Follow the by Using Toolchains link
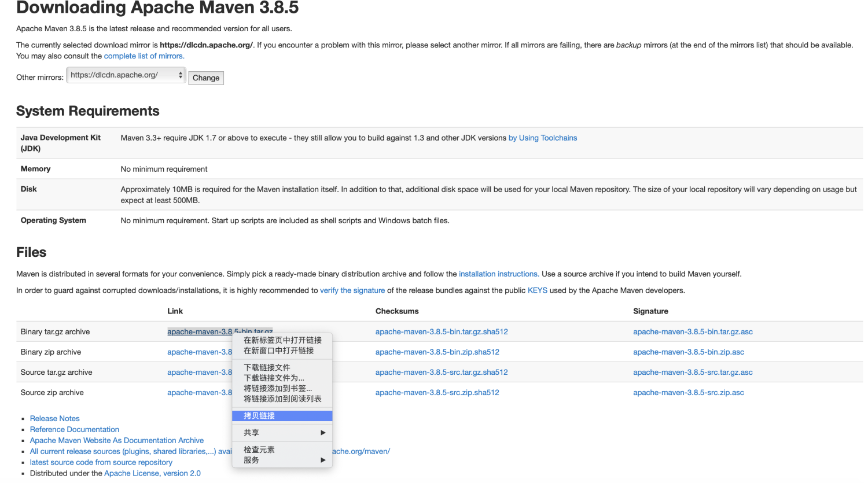 [x=543, y=138]
